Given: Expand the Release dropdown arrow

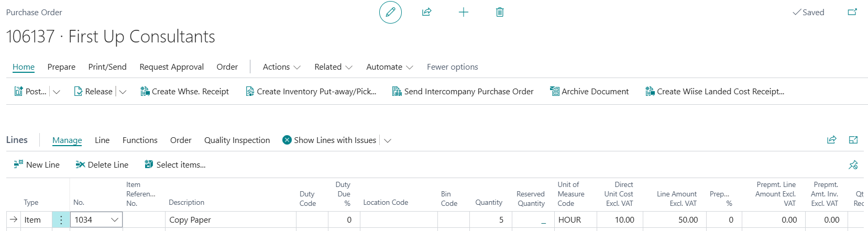Looking at the screenshot, I should pos(123,92).
